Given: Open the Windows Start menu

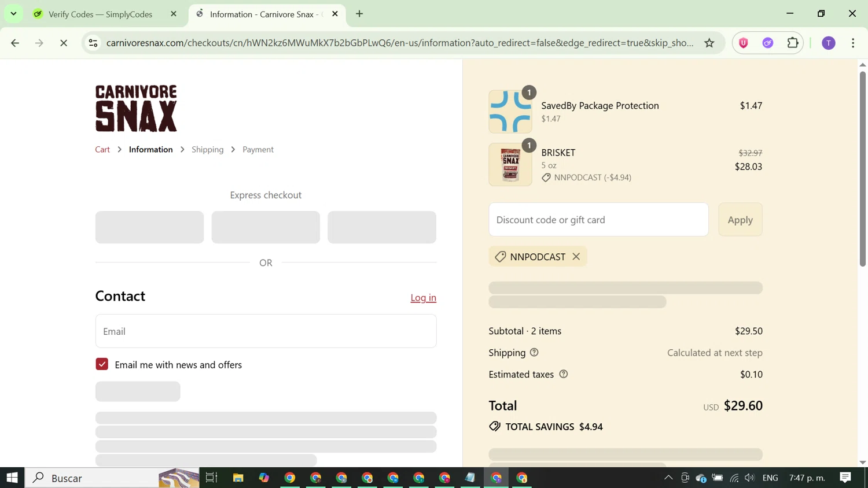Looking at the screenshot, I should pyautogui.click(x=12, y=478).
